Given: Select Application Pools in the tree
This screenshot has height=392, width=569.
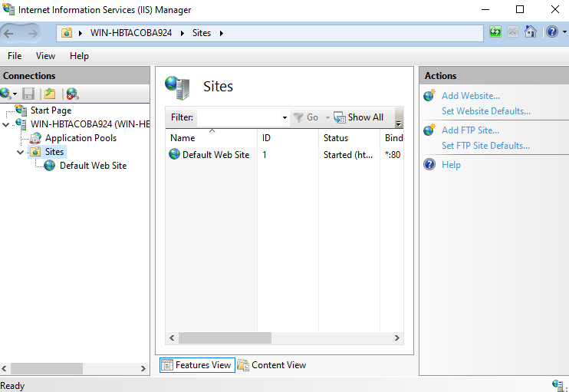Looking at the screenshot, I should (x=81, y=138).
